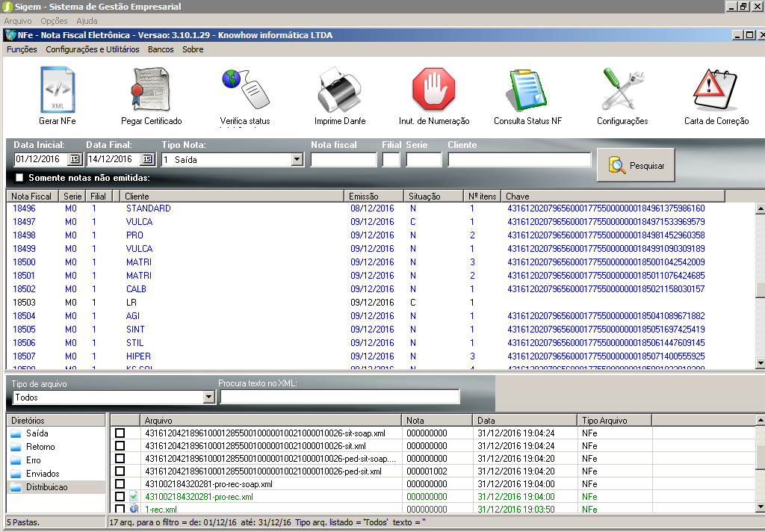The image size is (765, 532).
Task: Open the Tipo de arquivo dropdown
Action: [x=208, y=398]
